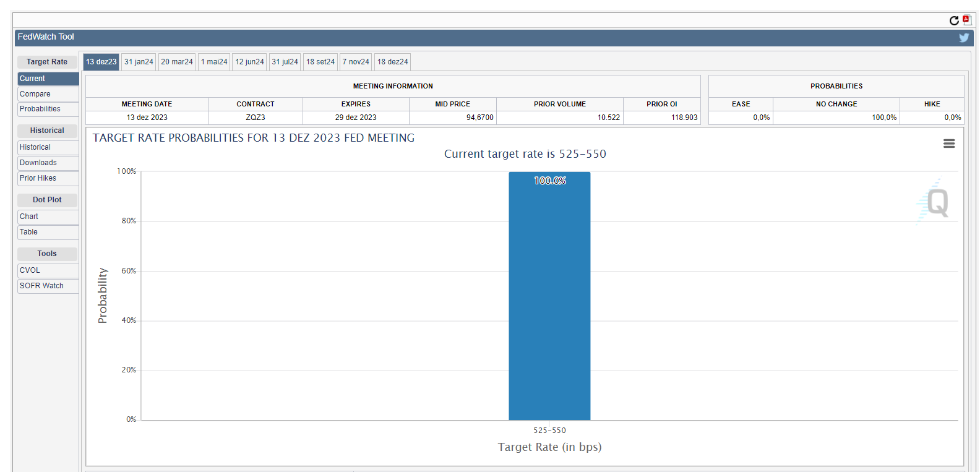
Task: Open the chart hamburger menu
Action: [x=949, y=144]
